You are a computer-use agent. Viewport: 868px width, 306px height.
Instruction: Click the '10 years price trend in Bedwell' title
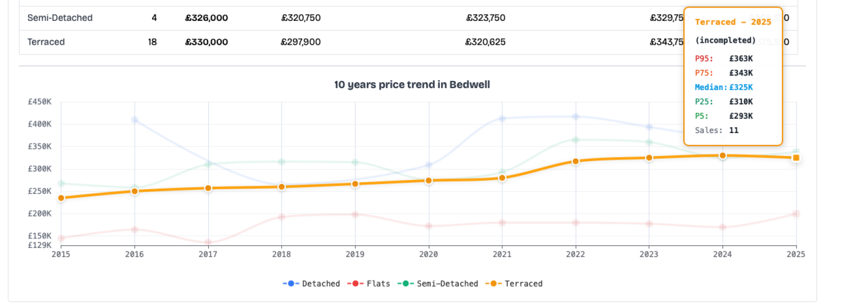click(412, 85)
